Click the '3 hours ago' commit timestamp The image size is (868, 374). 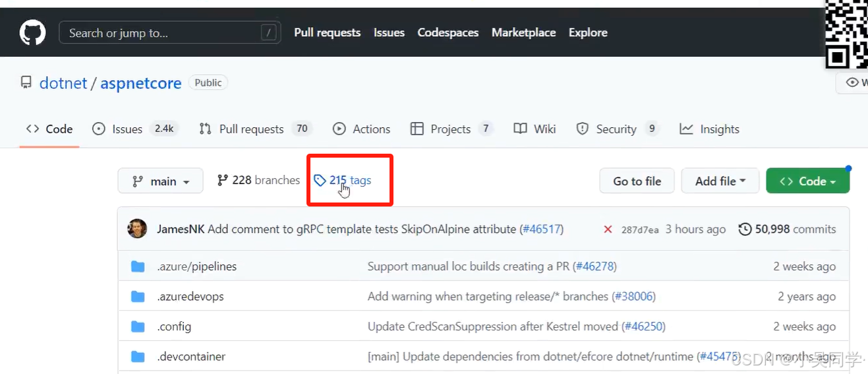695,229
